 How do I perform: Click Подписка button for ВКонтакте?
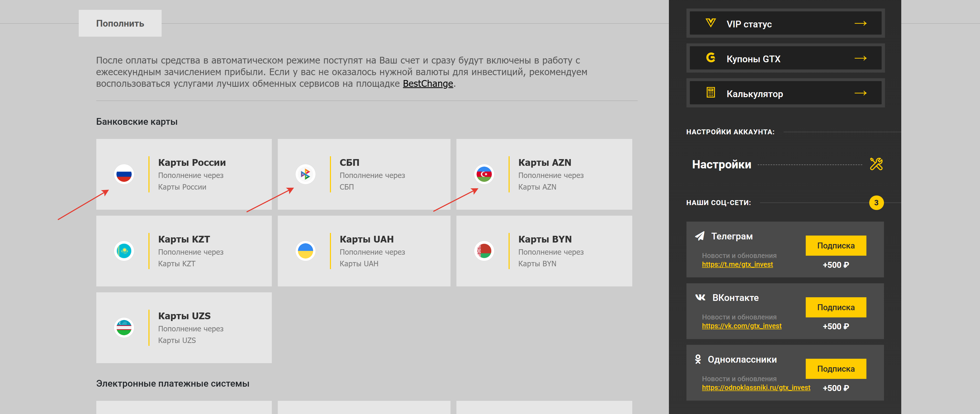coord(835,307)
